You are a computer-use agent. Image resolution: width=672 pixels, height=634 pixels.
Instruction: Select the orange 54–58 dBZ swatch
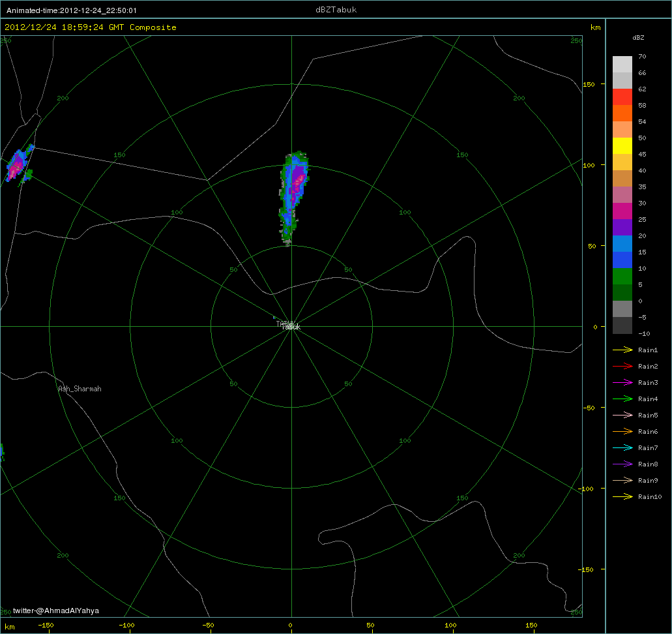click(622, 113)
